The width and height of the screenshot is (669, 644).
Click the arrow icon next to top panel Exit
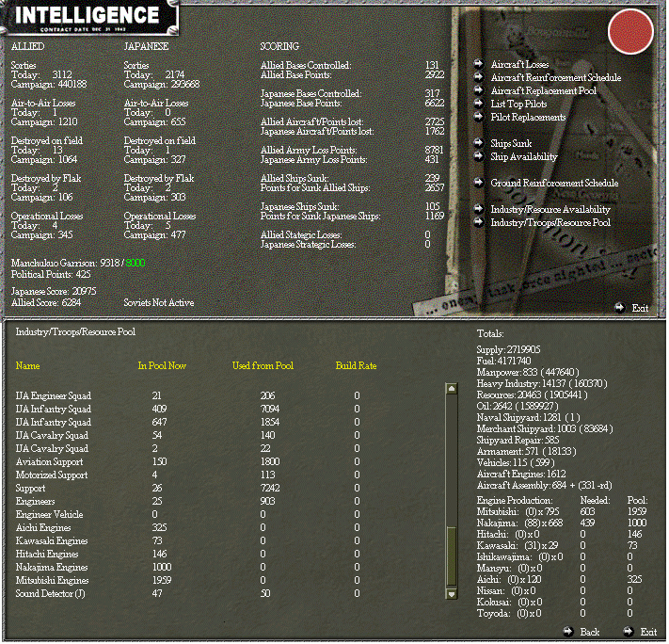click(619, 308)
